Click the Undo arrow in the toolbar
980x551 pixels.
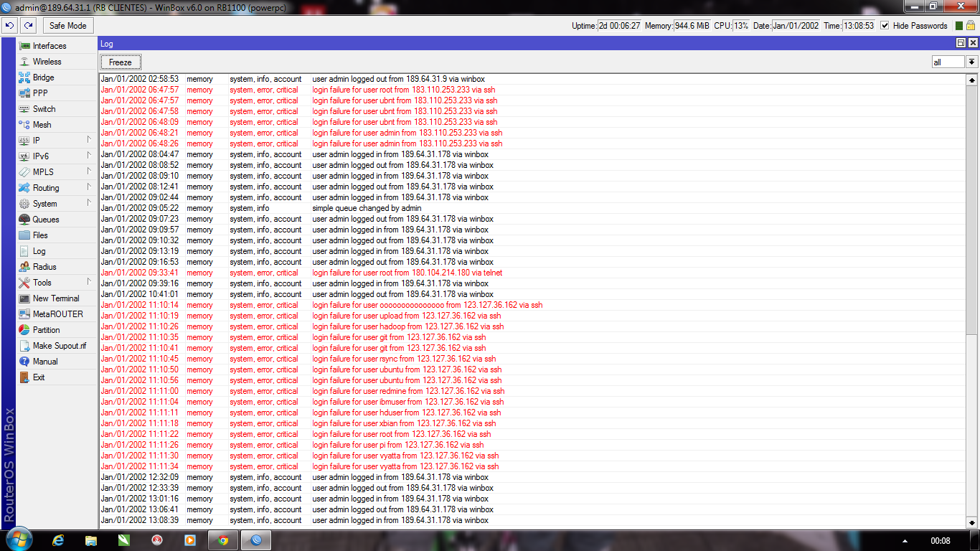[x=9, y=26]
